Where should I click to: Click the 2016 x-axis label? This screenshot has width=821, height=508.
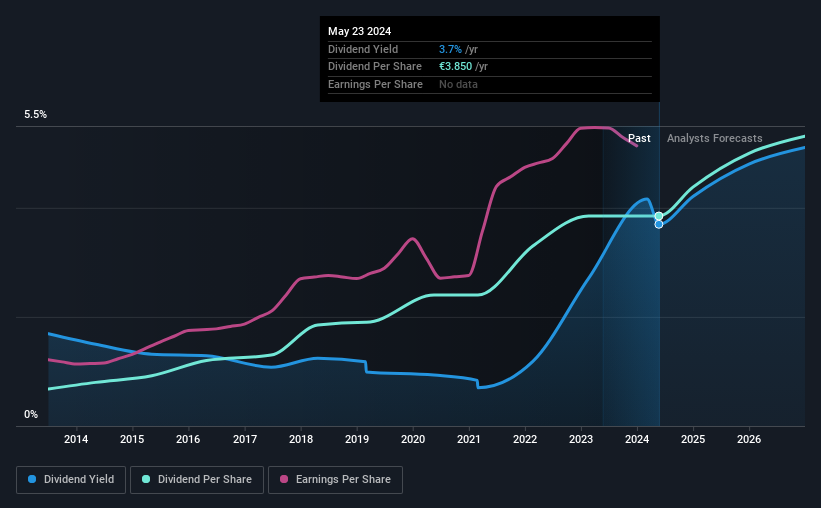pos(188,439)
